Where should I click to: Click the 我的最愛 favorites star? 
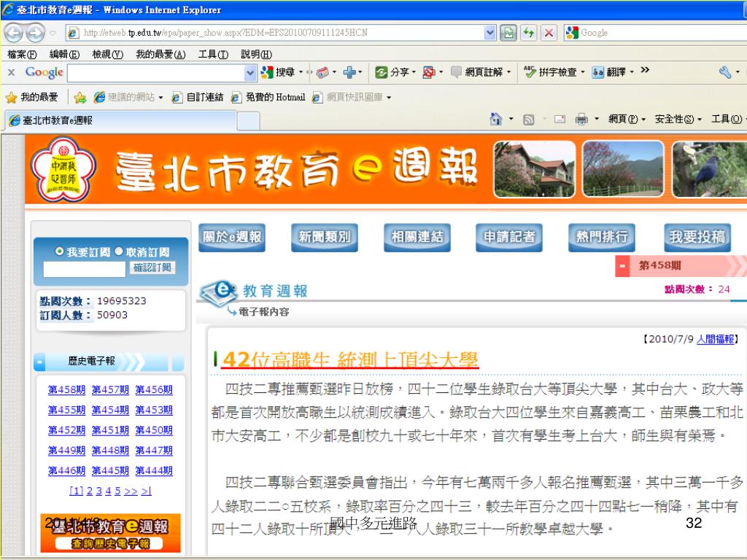coord(12,98)
